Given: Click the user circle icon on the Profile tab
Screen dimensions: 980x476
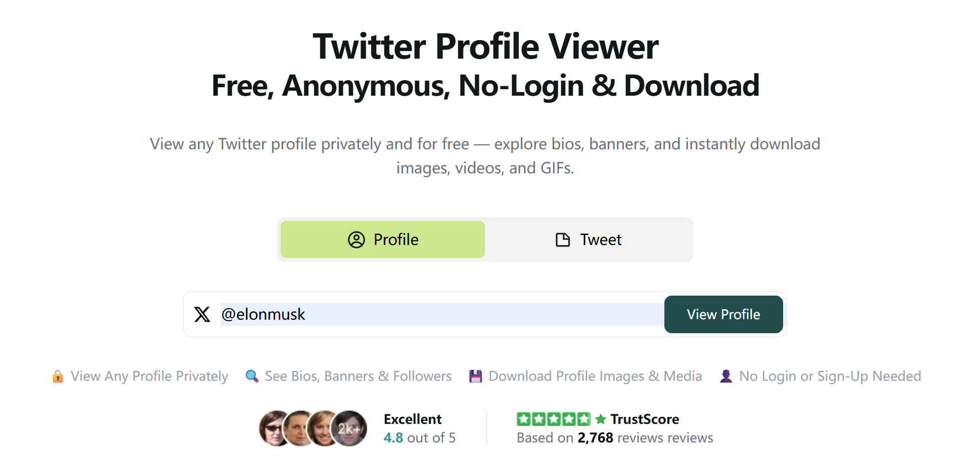Looking at the screenshot, I should click(x=356, y=240).
